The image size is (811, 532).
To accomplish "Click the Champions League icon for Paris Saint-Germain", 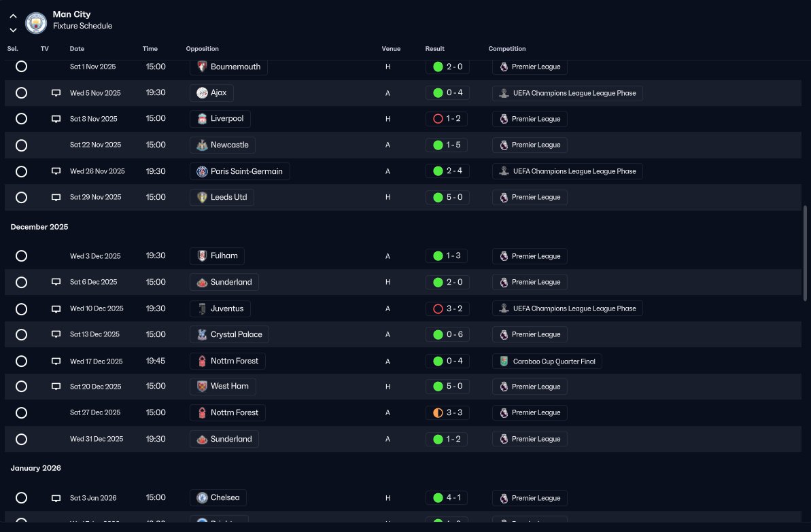I will pos(504,171).
